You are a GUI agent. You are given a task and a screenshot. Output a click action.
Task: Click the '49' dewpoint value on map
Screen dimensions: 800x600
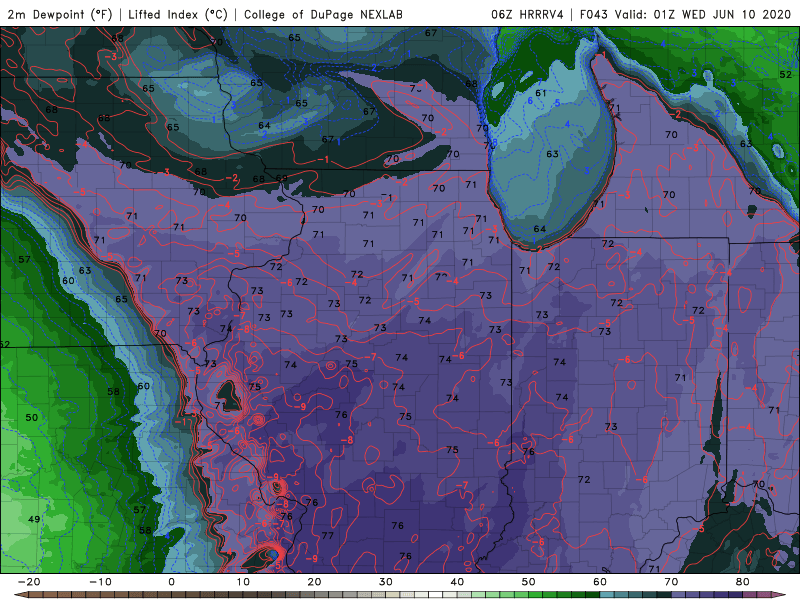tap(34, 519)
